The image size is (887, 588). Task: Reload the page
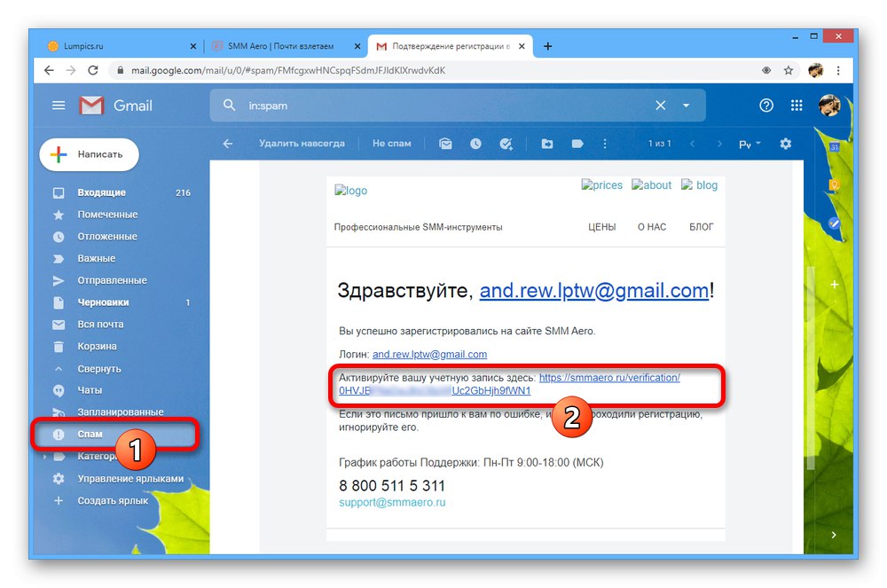coord(93,70)
